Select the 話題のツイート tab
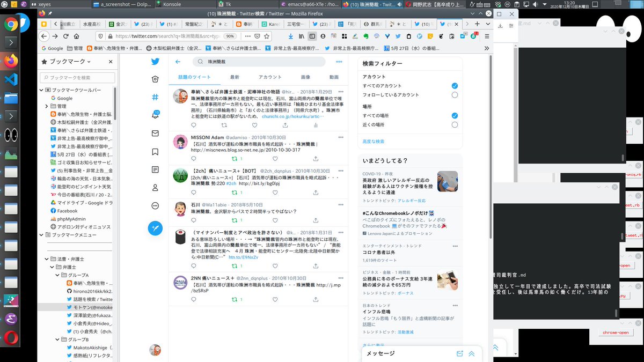The image size is (644, 362). 195,77
